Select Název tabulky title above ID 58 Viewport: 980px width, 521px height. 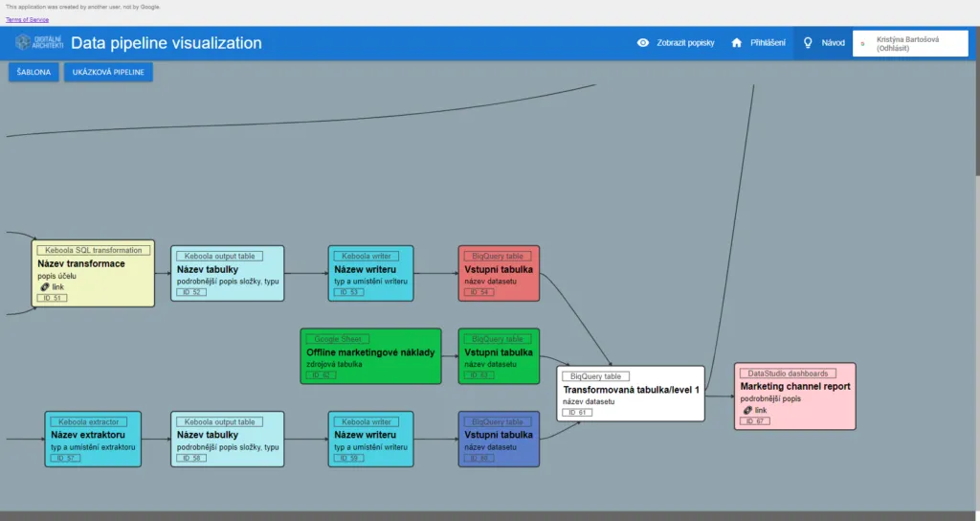coord(208,435)
